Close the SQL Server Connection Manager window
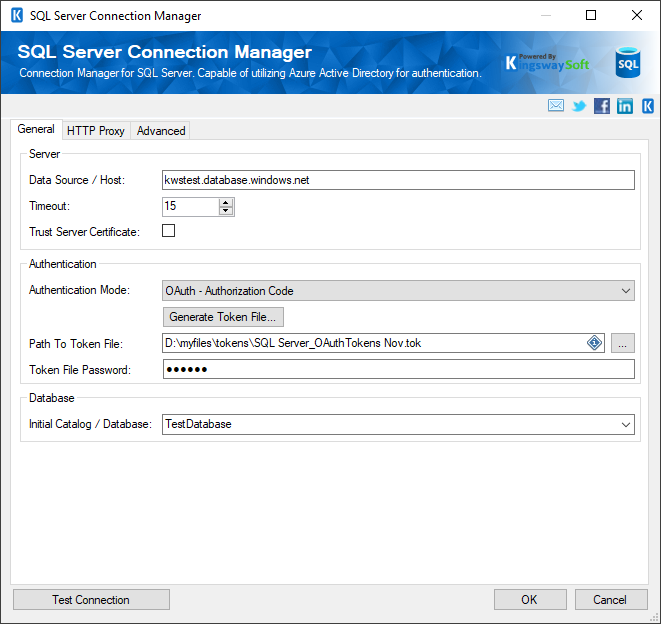Screen dimensions: 661x624 (x=637, y=16)
